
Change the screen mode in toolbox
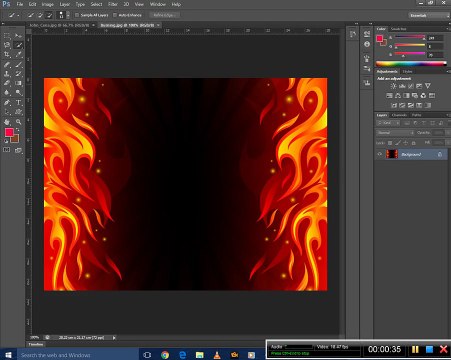click(x=18, y=150)
